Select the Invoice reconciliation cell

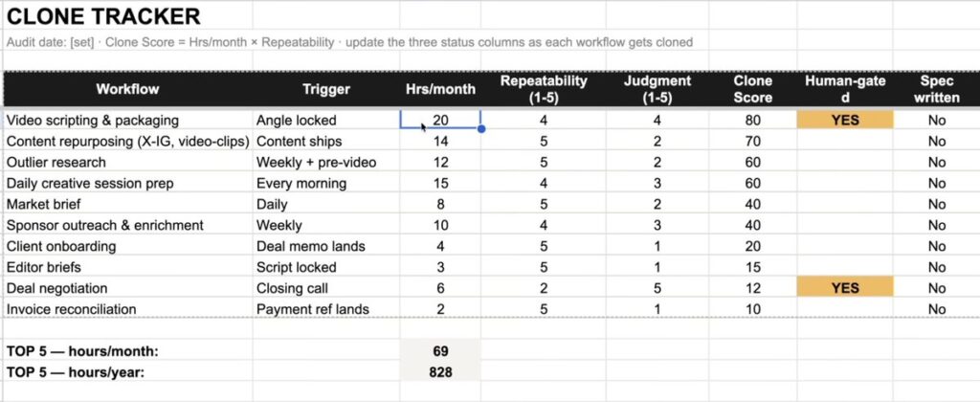point(127,309)
